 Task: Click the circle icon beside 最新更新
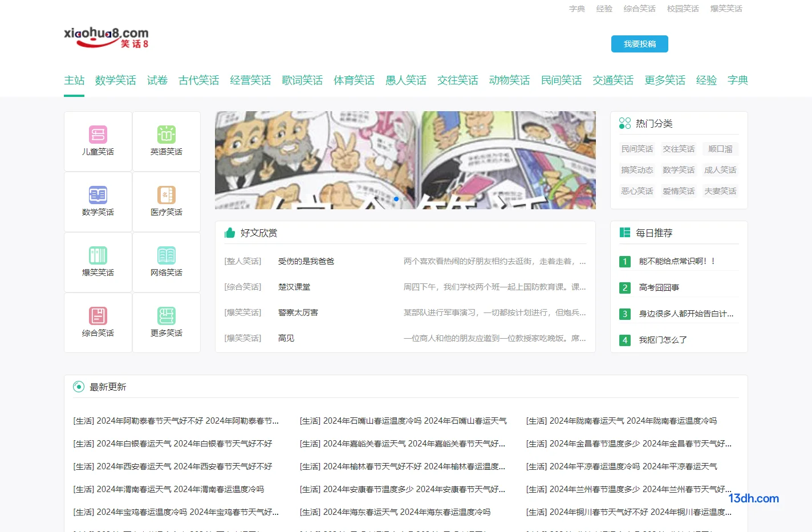[x=79, y=387]
